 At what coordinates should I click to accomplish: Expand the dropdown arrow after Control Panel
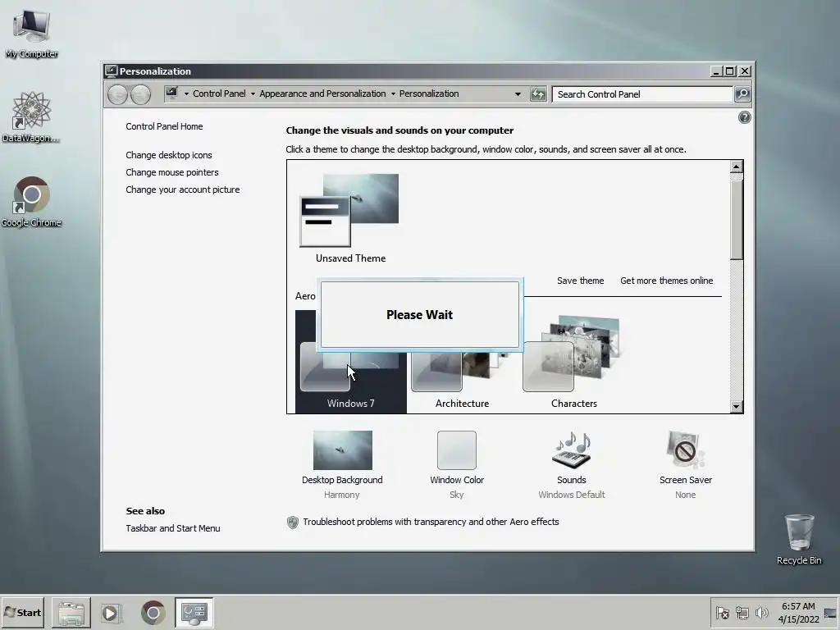click(253, 94)
